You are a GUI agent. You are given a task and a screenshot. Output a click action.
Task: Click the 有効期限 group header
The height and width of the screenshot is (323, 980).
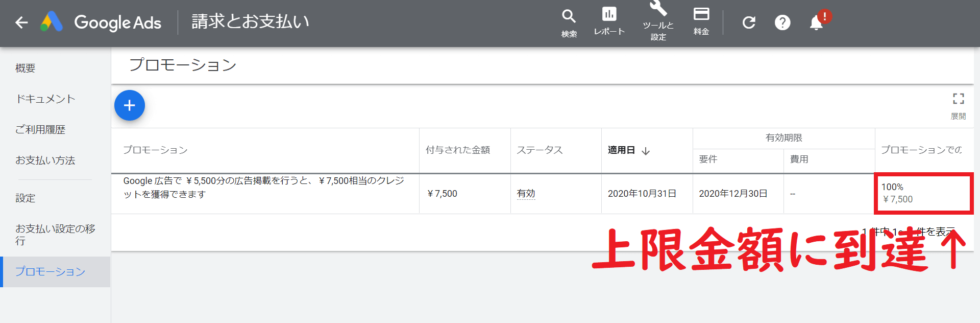pos(783,138)
